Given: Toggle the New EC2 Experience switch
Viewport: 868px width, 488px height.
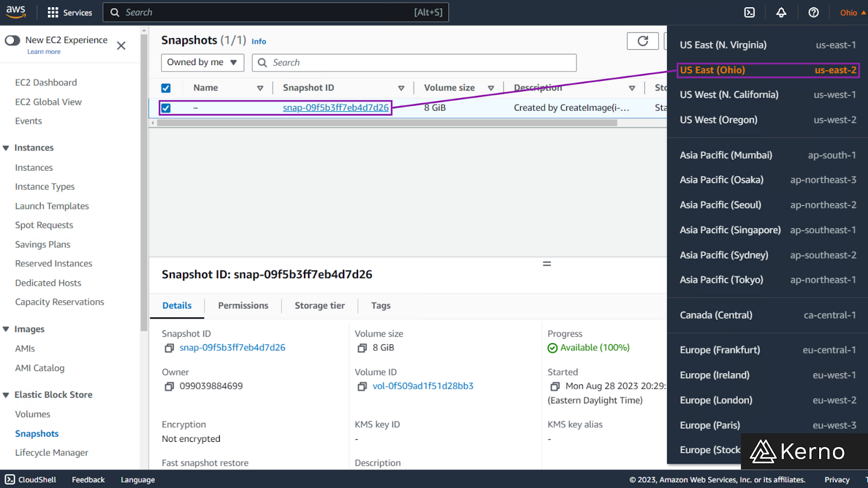Looking at the screenshot, I should [12, 40].
